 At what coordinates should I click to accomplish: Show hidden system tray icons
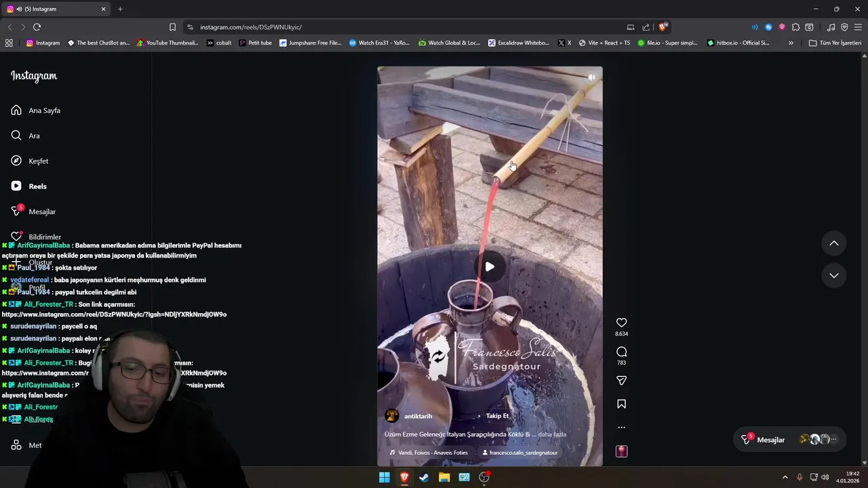[x=785, y=477]
